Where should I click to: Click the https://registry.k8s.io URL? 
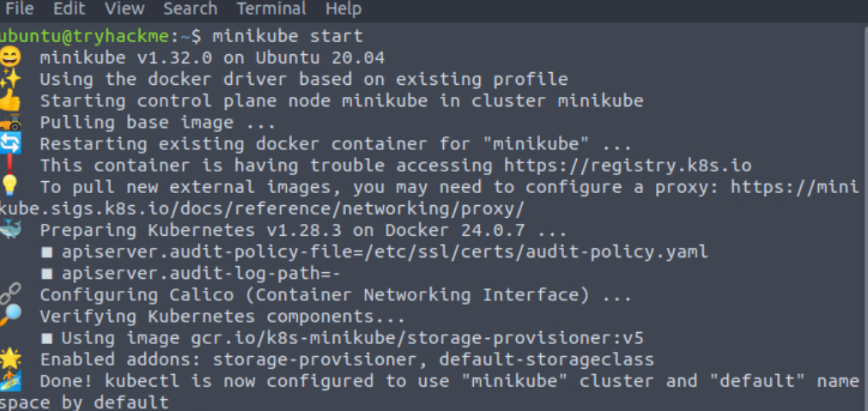628,165
